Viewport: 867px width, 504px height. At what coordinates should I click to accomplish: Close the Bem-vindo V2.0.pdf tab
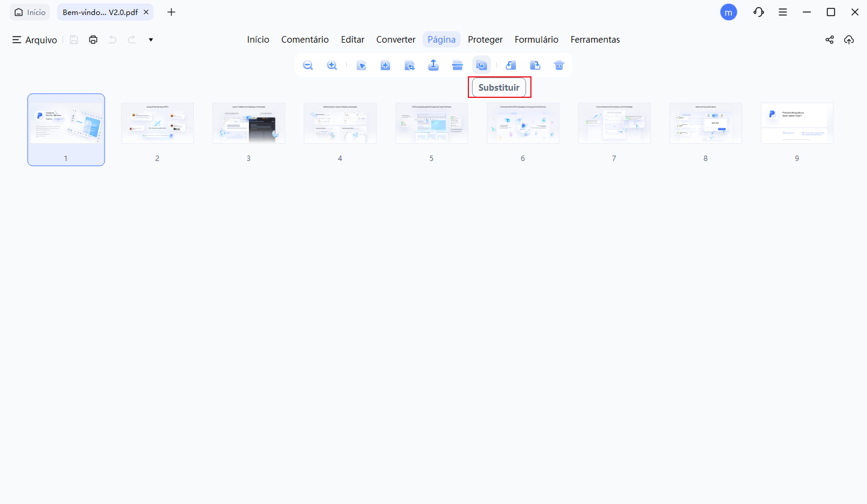[146, 12]
